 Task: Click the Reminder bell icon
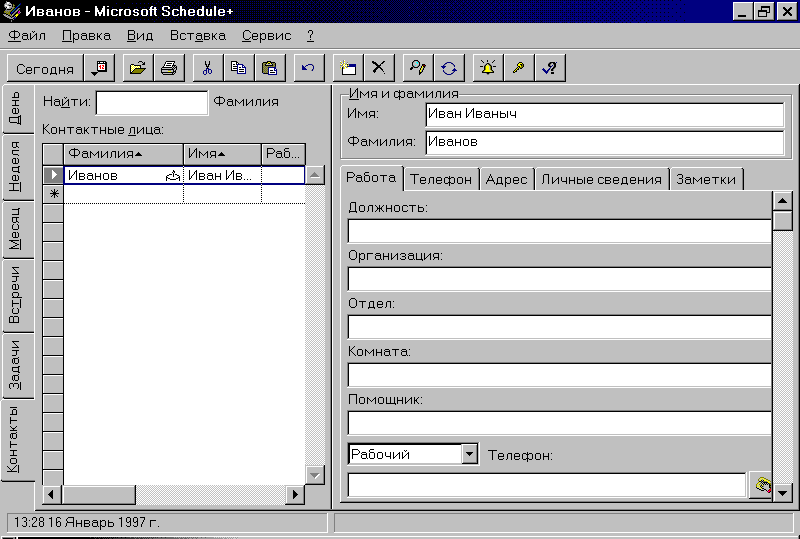pos(488,68)
